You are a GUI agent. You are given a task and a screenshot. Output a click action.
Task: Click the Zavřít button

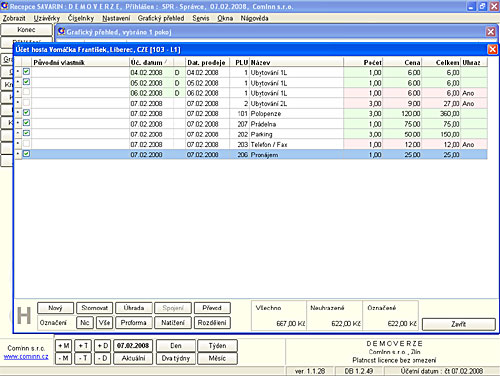pyautogui.click(x=459, y=324)
